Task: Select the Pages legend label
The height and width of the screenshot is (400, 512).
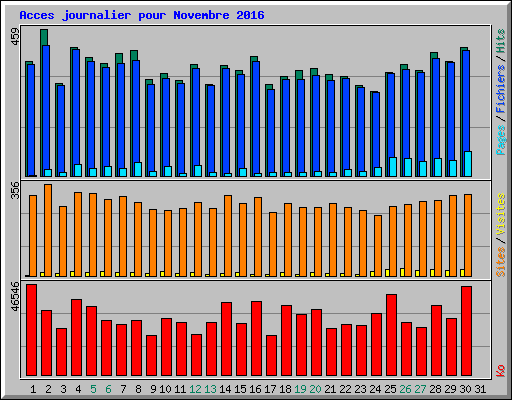Action: [500, 140]
